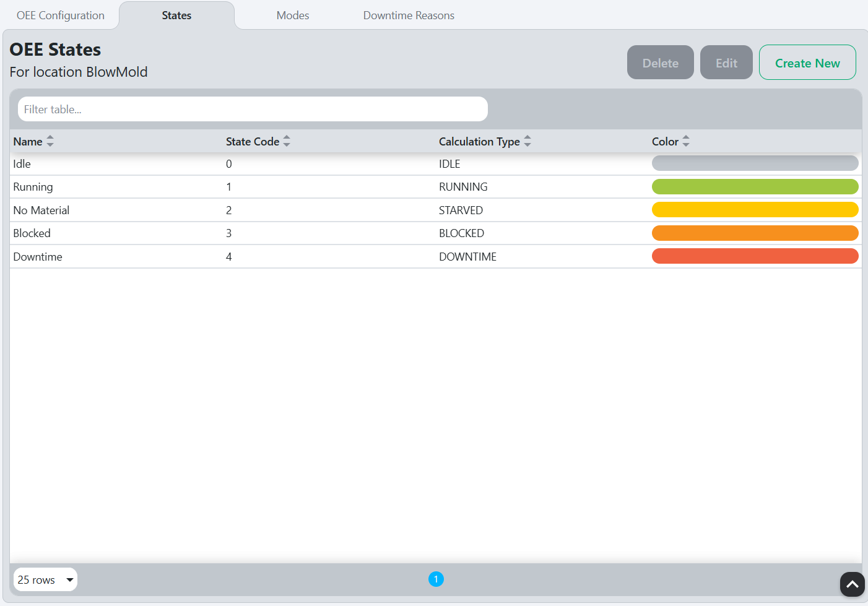
Task: Switch to OEE Configuration tab
Action: pyautogui.click(x=61, y=15)
